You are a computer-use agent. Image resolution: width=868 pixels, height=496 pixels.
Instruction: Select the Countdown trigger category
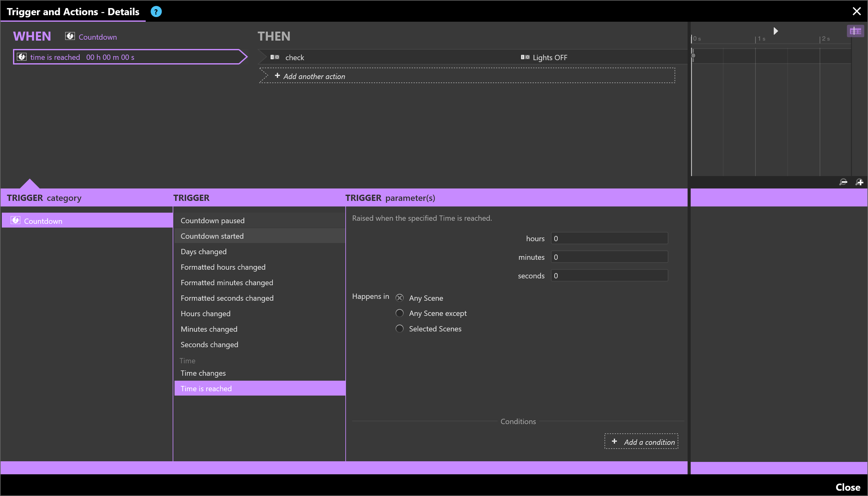(87, 221)
